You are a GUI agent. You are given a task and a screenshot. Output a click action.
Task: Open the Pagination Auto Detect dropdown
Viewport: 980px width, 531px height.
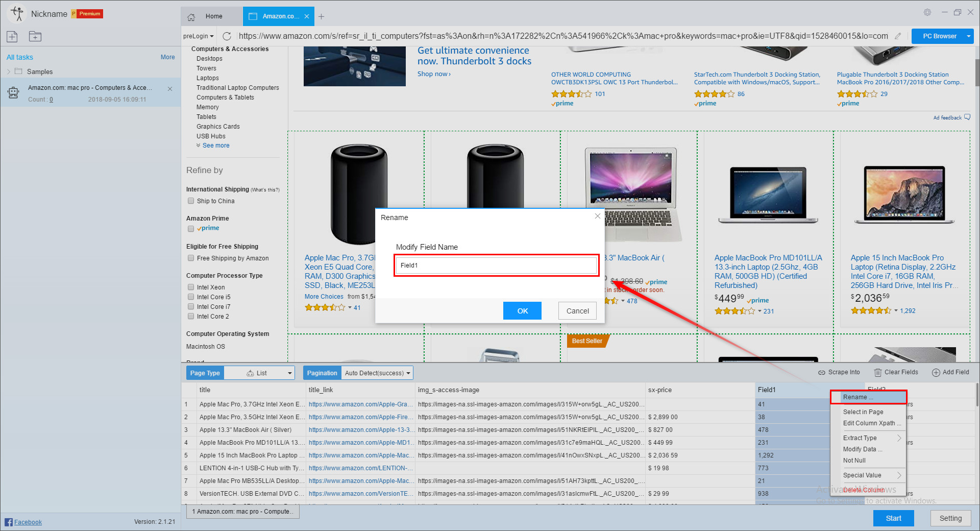tap(377, 373)
